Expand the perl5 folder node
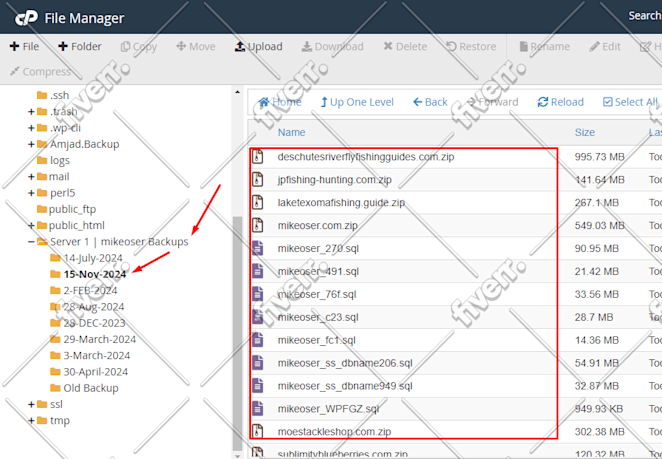Screen dimensions: 662x459 (x=31, y=193)
